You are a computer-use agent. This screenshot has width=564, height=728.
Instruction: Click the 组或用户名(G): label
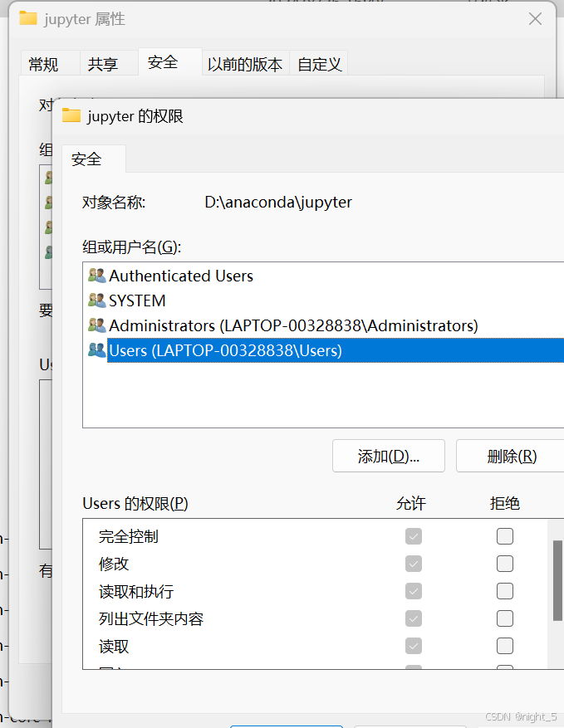(x=132, y=247)
